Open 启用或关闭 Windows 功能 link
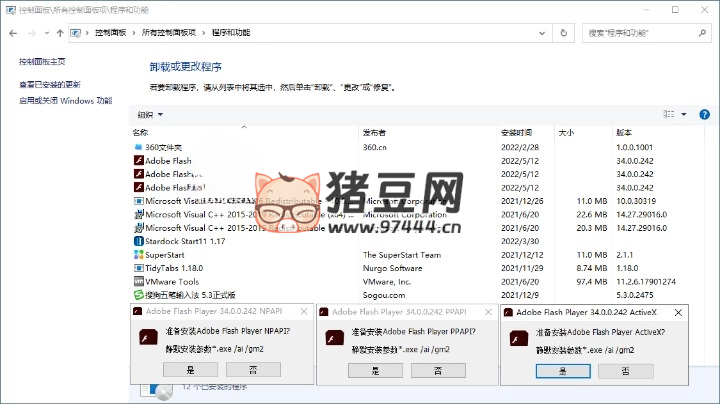Viewport: 720px width, 404px height. 65,100
